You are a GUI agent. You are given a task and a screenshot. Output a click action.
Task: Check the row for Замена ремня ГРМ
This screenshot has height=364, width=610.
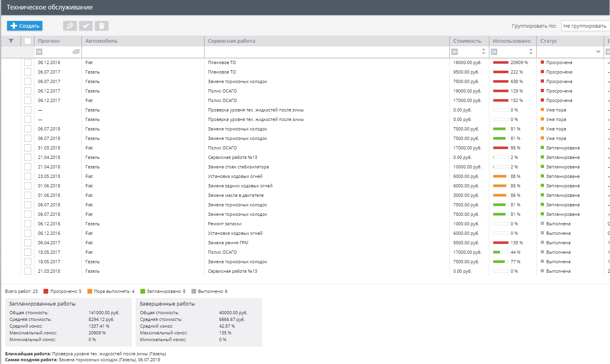point(28,243)
